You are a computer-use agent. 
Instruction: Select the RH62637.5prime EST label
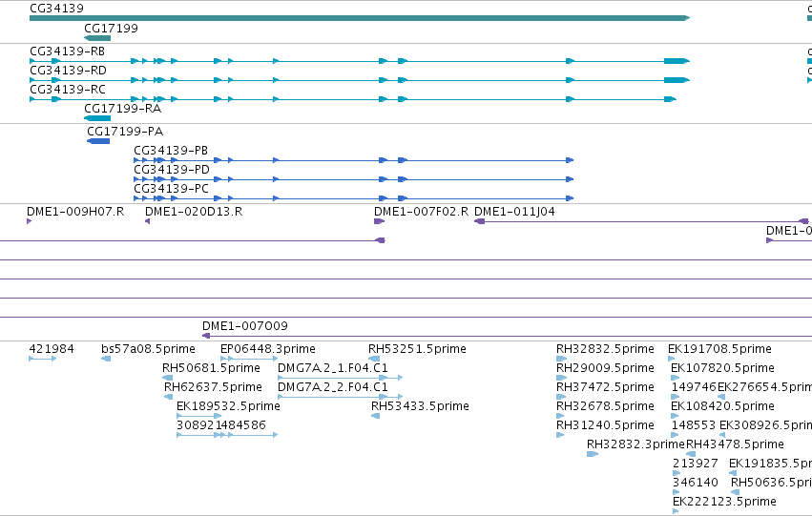214,387
